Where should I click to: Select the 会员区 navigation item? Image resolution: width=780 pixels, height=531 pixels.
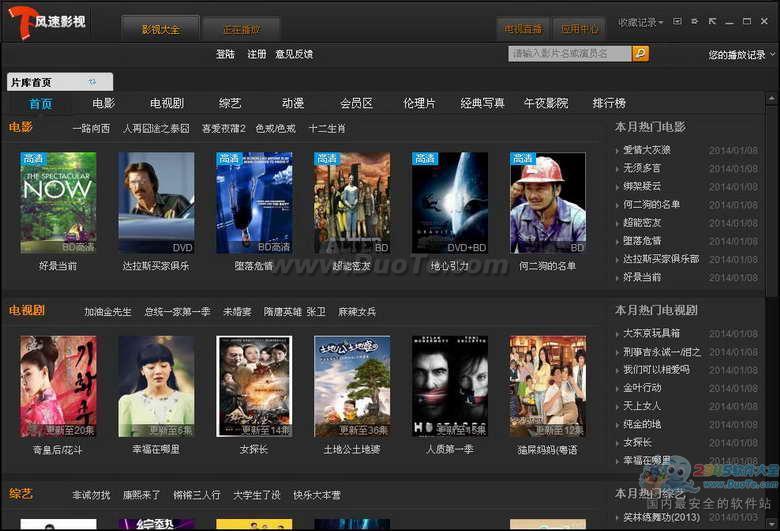356,103
